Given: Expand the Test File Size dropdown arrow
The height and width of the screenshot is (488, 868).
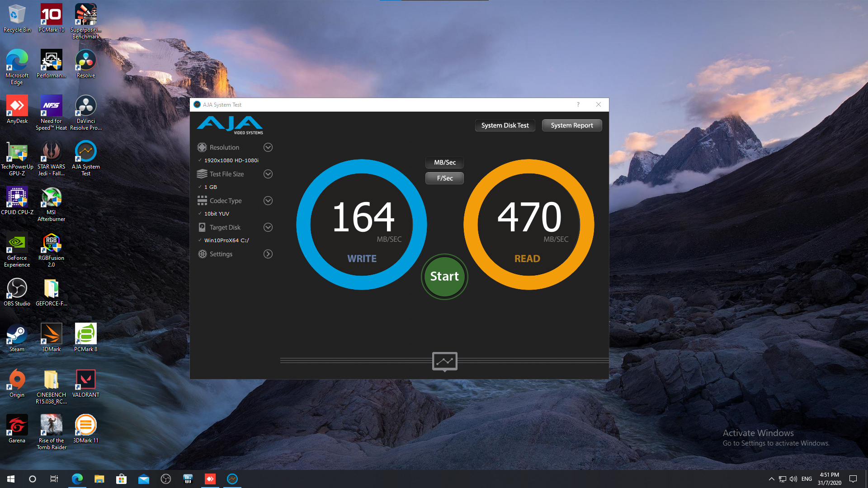Looking at the screenshot, I should [268, 174].
